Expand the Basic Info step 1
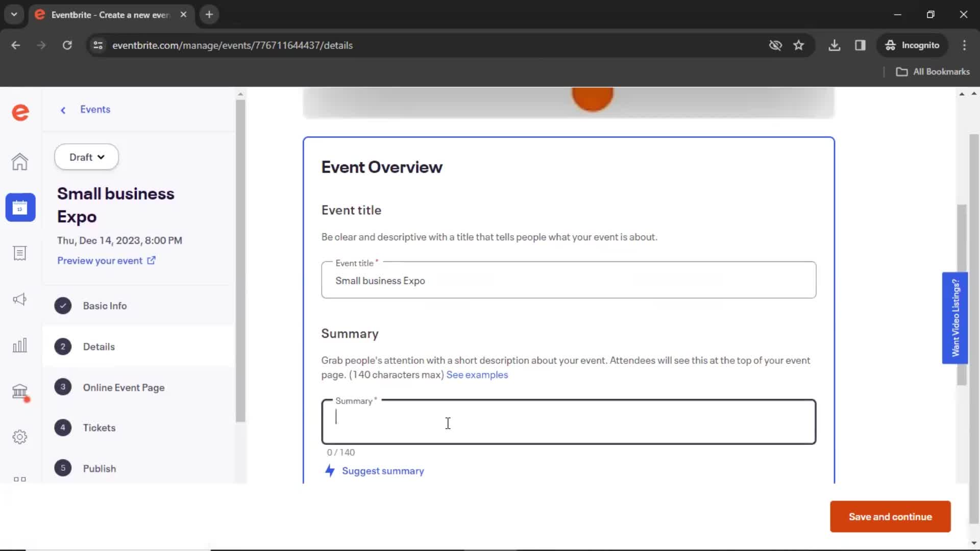The height and width of the screenshot is (551, 980). coord(105,306)
